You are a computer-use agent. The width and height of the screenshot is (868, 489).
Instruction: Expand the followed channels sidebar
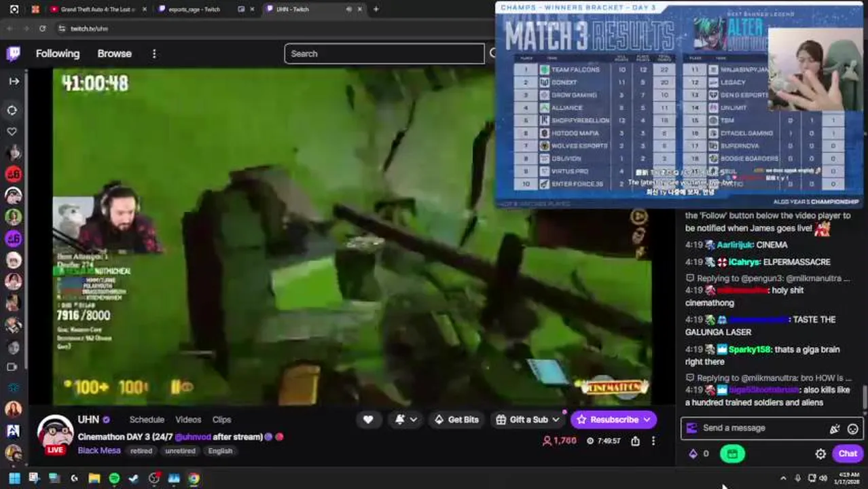click(x=14, y=81)
